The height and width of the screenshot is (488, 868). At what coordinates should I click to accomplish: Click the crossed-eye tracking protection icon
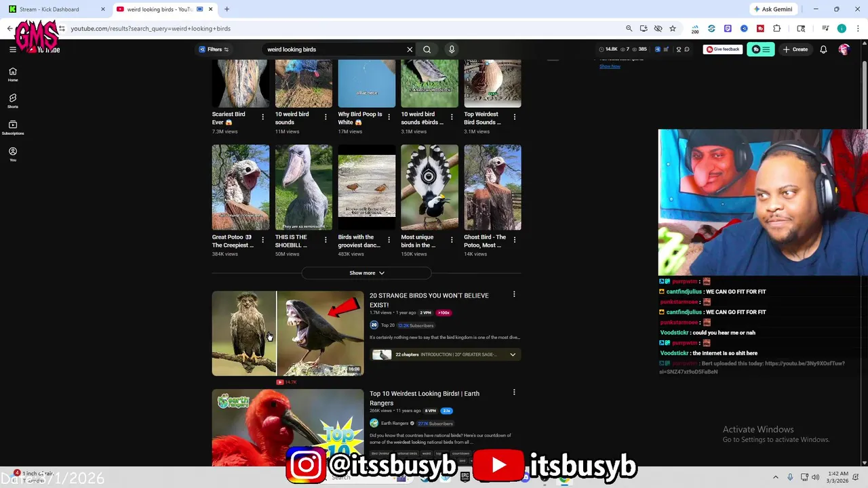[x=658, y=28]
